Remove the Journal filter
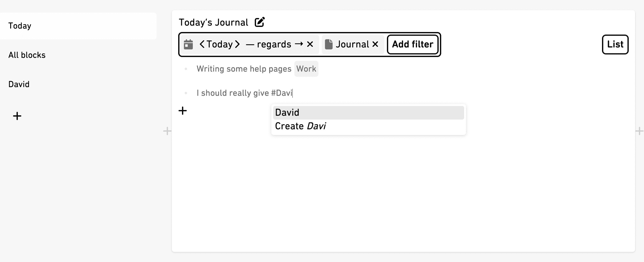 [x=375, y=44]
